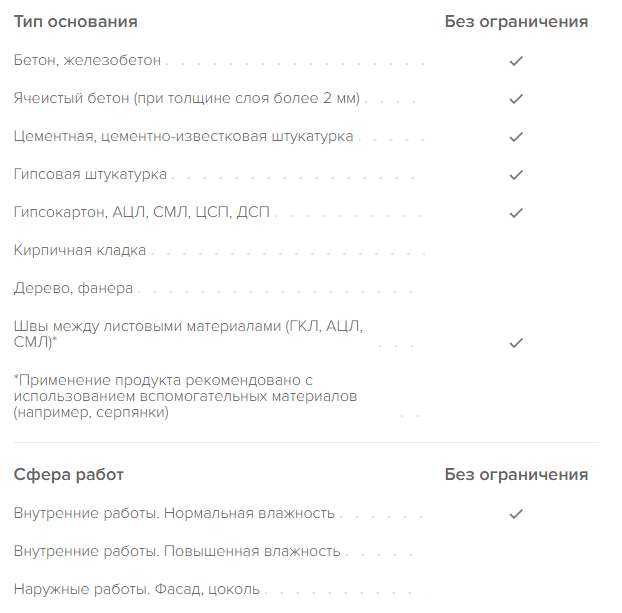Select the Гипсовая штукатурка label text
This screenshot has height=613, width=622.
[x=90, y=174]
